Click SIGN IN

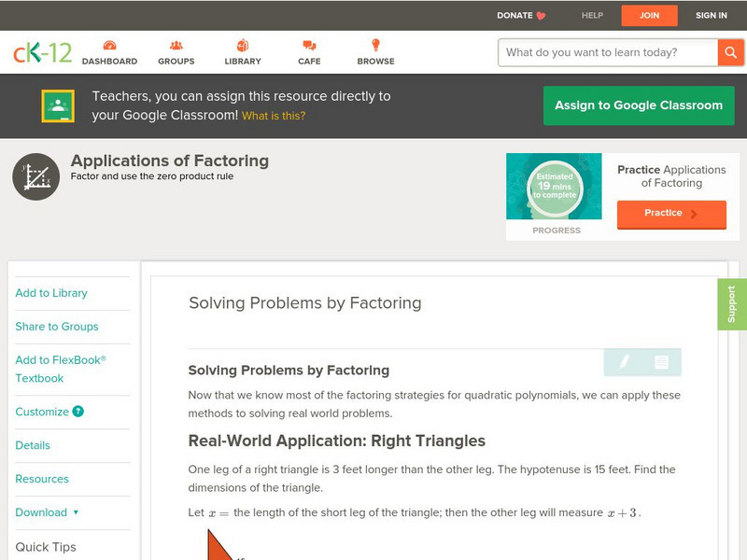point(712,16)
